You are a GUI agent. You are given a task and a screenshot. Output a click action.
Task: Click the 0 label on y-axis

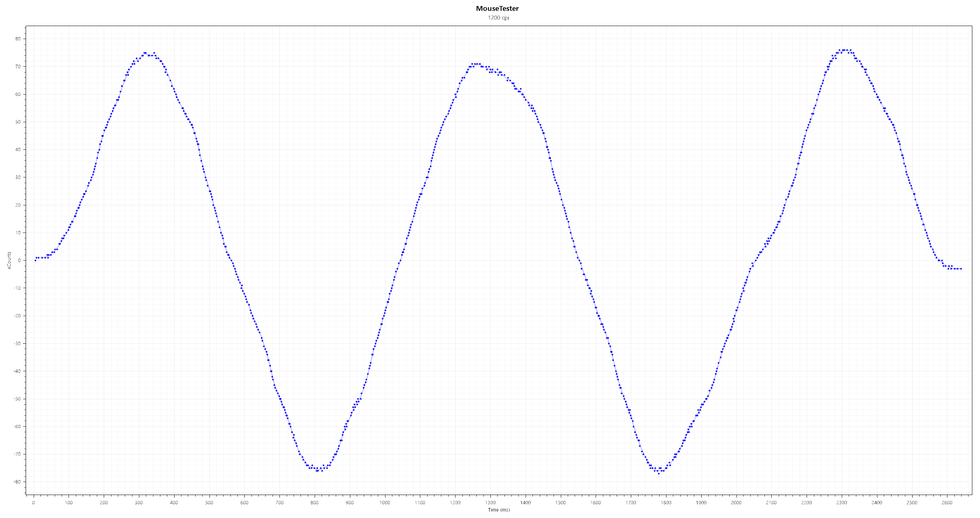tap(19, 261)
